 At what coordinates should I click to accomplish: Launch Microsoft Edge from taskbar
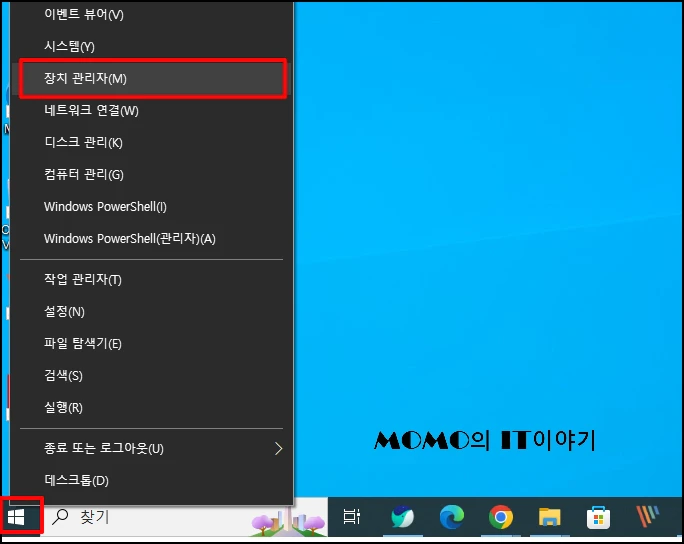(451, 517)
